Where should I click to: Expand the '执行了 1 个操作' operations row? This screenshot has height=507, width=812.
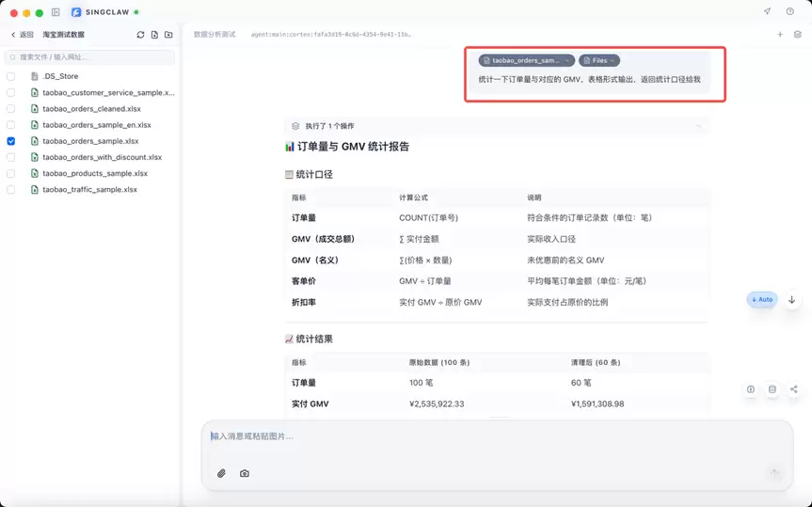(496, 126)
